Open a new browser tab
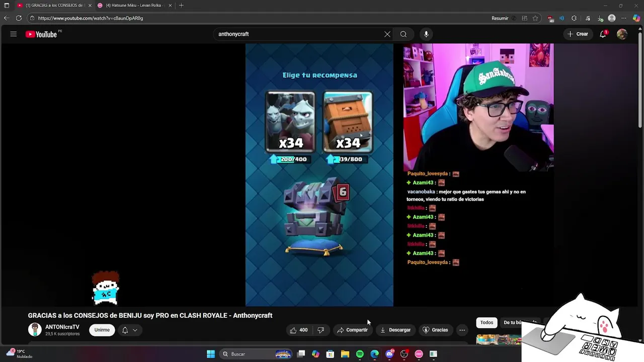 click(x=181, y=6)
